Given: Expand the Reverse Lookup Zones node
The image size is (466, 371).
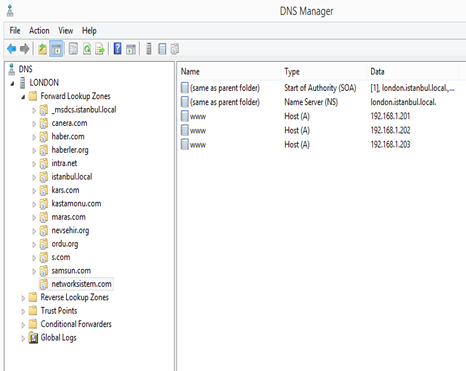Looking at the screenshot, I should pos(23,298).
